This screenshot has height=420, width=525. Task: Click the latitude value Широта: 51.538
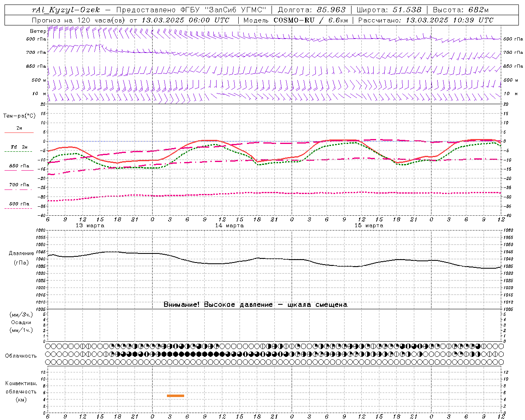click(389, 10)
